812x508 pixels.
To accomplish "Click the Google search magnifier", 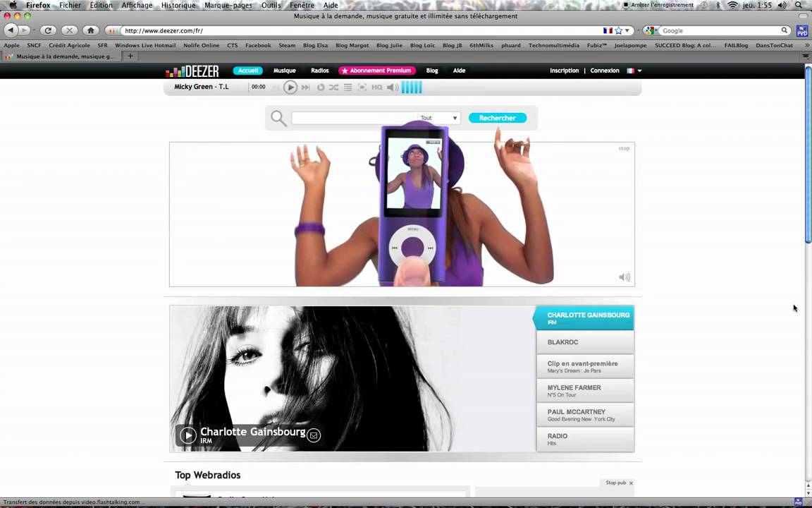I will [785, 30].
